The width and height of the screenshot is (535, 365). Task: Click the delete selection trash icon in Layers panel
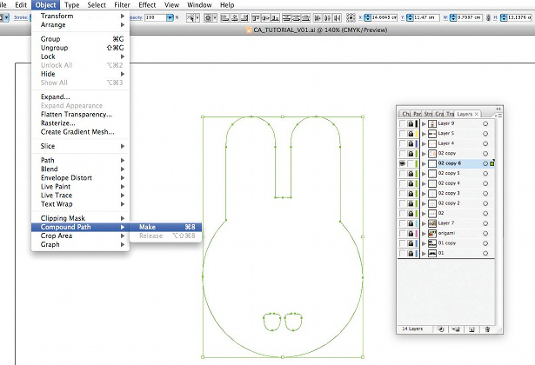click(488, 329)
